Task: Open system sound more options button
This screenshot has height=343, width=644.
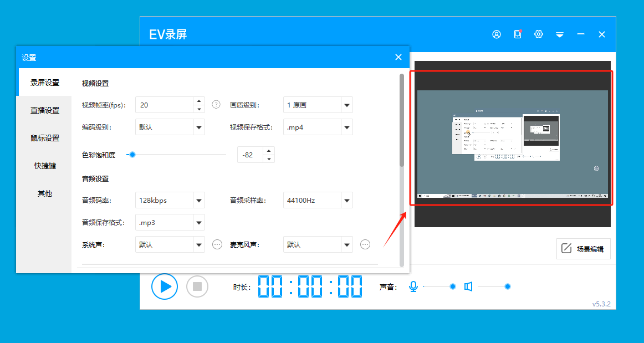Action: click(x=217, y=244)
